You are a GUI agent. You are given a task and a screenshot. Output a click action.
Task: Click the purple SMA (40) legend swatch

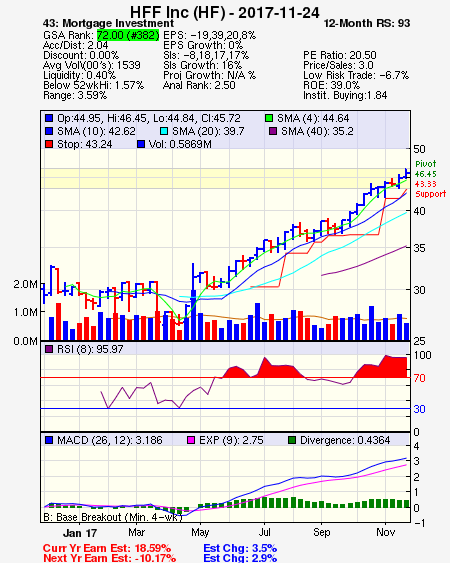point(273,131)
